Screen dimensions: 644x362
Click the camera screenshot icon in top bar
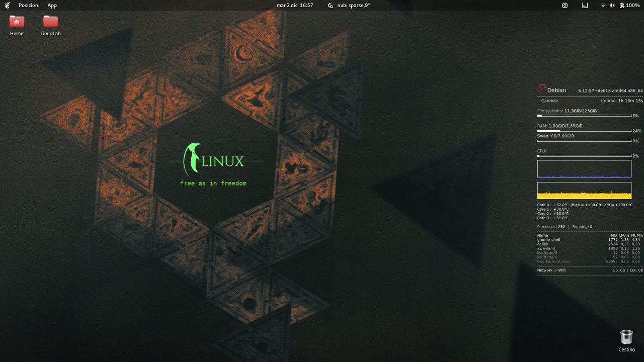(x=565, y=5)
